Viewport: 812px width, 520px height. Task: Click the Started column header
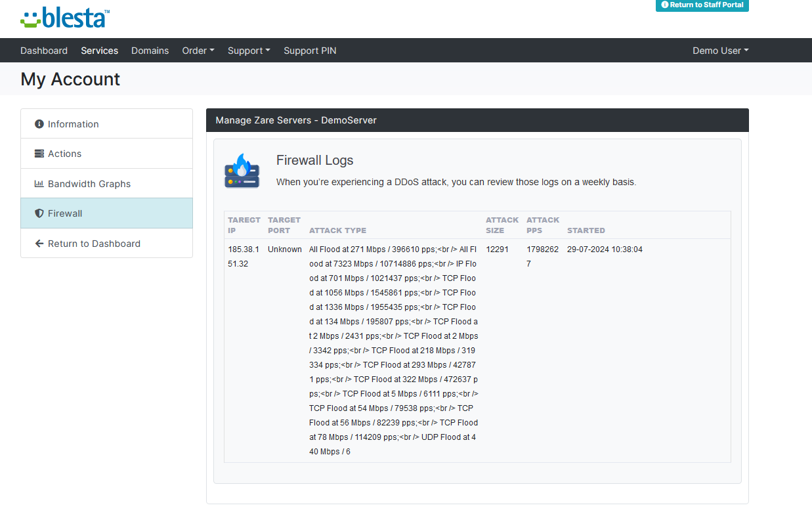(x=586, y=230)
